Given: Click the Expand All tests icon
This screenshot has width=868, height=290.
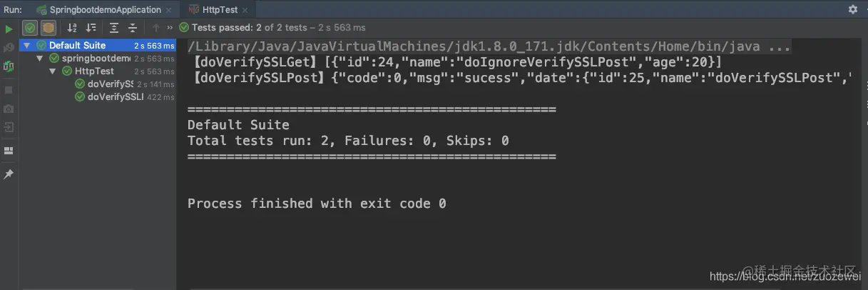Looking at the screenshot, I should (x=114, y=28).
